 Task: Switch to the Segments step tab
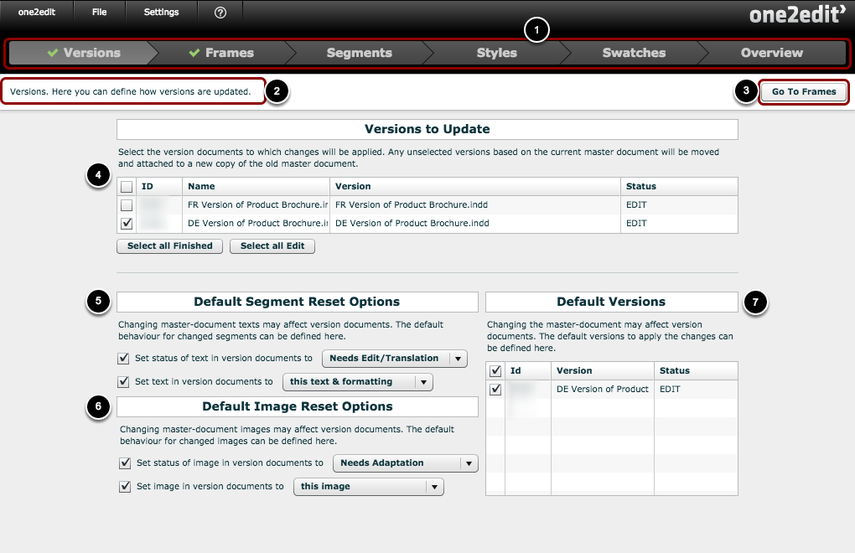[x=359, y=53]
